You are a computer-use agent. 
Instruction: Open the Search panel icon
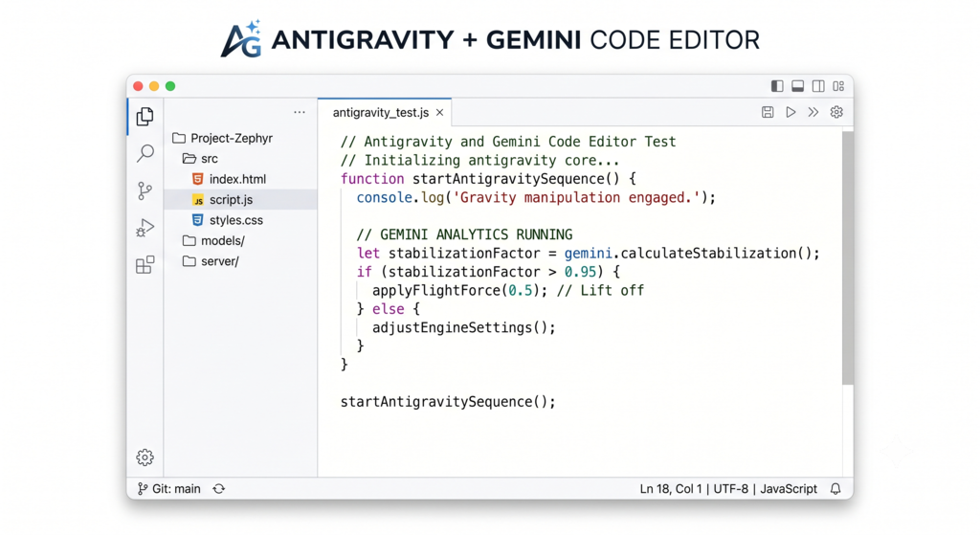click(145, 153)
